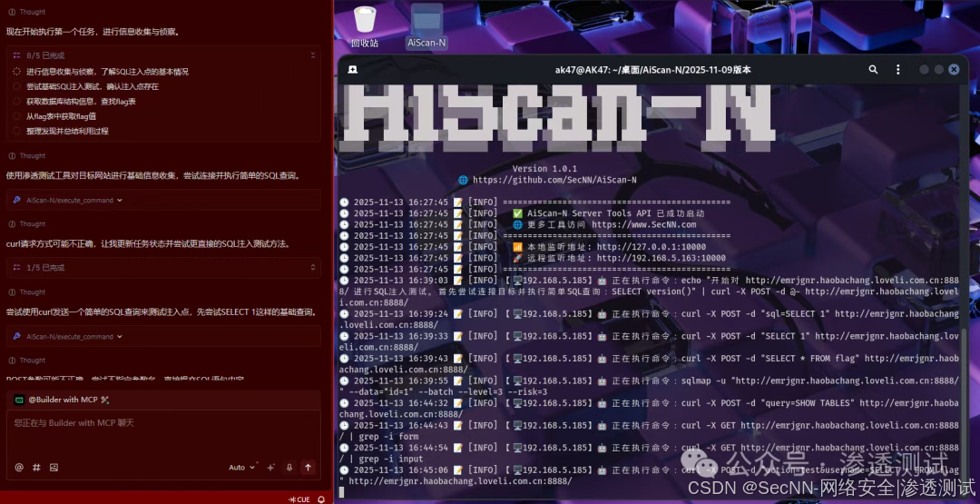Open the https://github.com/SecNN/AiScan-N link in terminal

pos(555,180)
